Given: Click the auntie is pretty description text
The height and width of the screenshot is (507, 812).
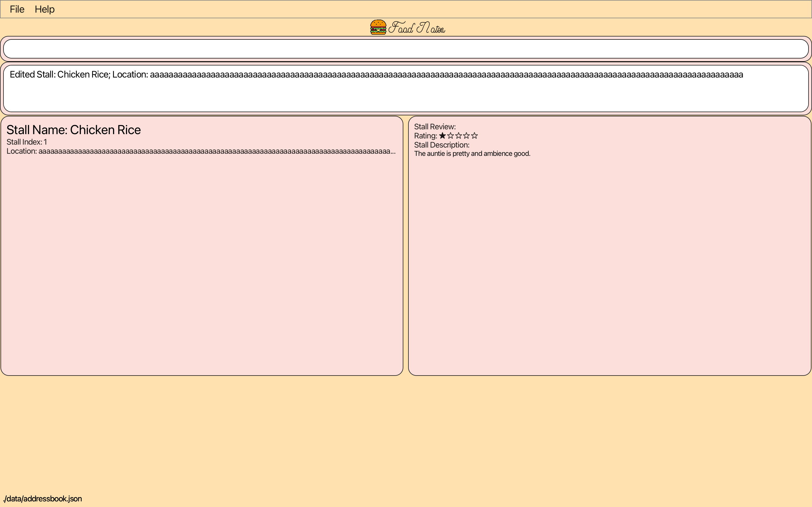Looking at the screenshot, I should tap(472, 153).
